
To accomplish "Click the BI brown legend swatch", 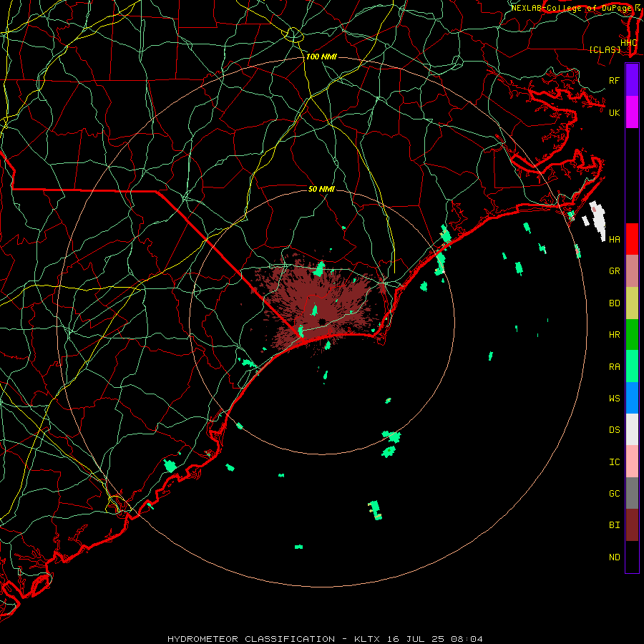I will [632, 525].
